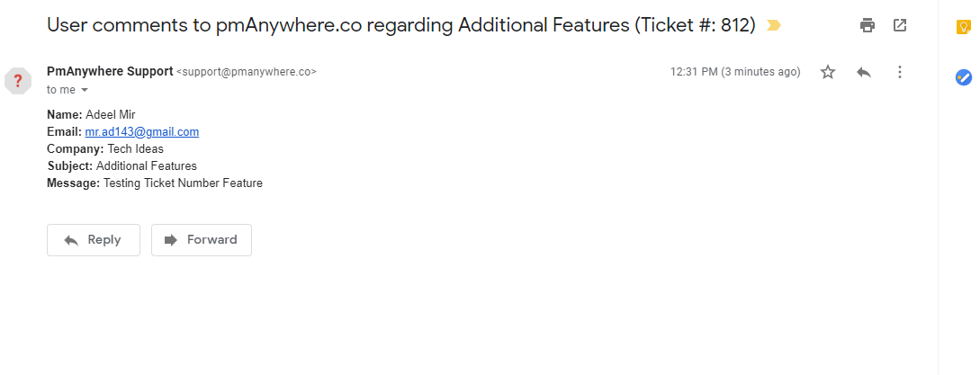Open Google Keep in the side panel
Screen dimensions: 980x375
pos(963,28)
